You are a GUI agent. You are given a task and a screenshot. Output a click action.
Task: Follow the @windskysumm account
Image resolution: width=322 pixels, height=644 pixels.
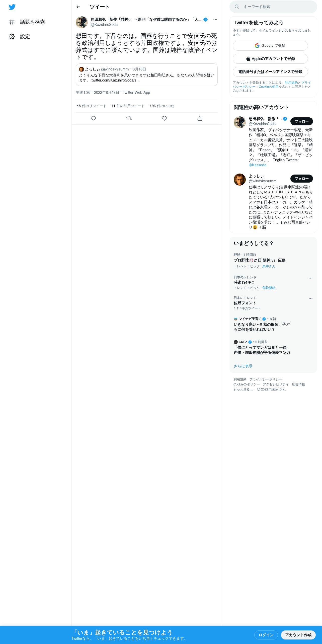point(302,179)
